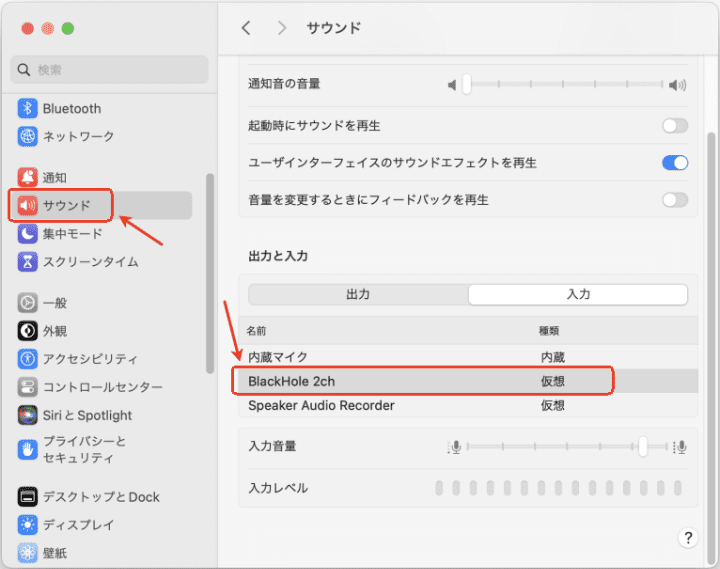Switch to the 出力 tab
The width and height of the screenshot is (720, 569).
358,294
